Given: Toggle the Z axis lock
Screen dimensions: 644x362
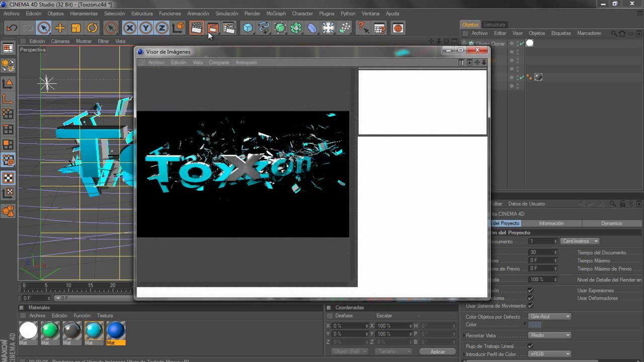Looking at the screenshot, I should (x=162, y=28).
